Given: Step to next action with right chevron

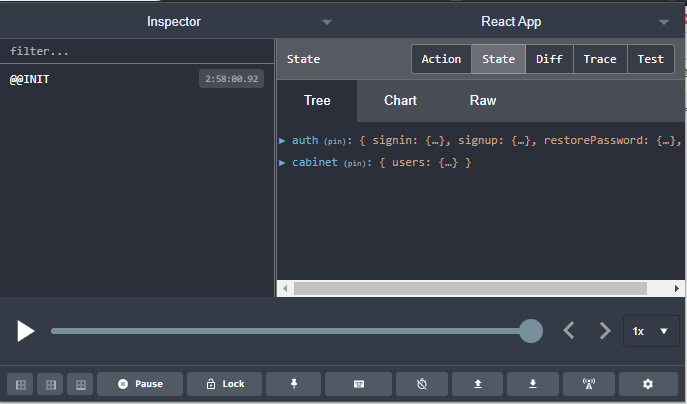Looking at the screenshot, I should [x=605, y=331].
